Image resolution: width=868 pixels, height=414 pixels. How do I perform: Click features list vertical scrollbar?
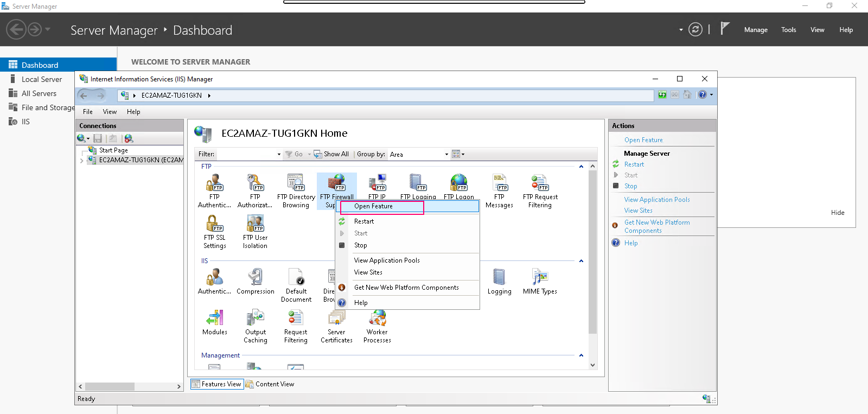coord(592,252)
